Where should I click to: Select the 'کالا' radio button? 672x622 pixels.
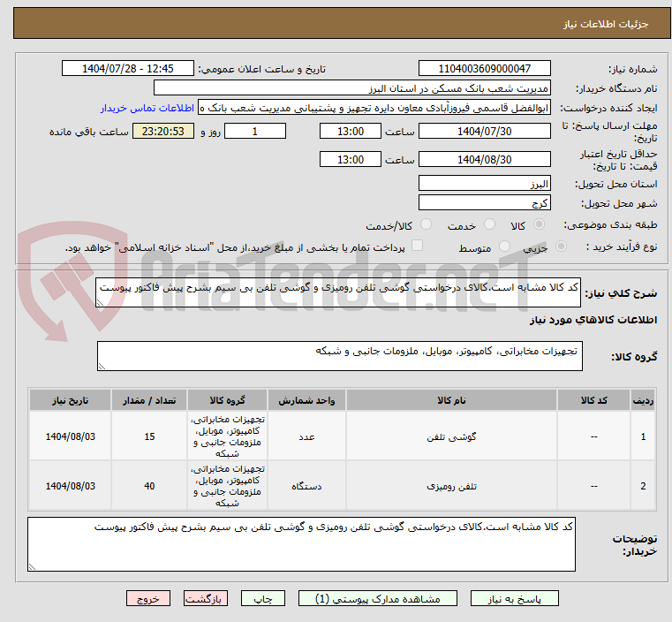(540, 225)
